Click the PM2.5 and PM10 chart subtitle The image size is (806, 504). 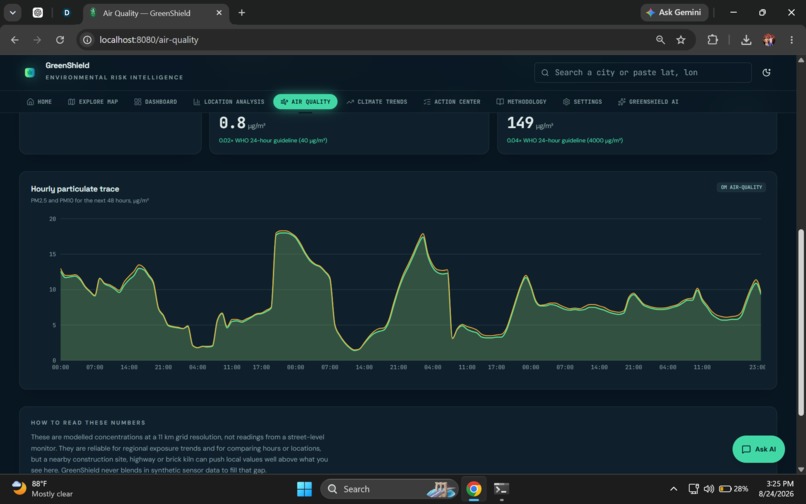(x=89, y=201)
